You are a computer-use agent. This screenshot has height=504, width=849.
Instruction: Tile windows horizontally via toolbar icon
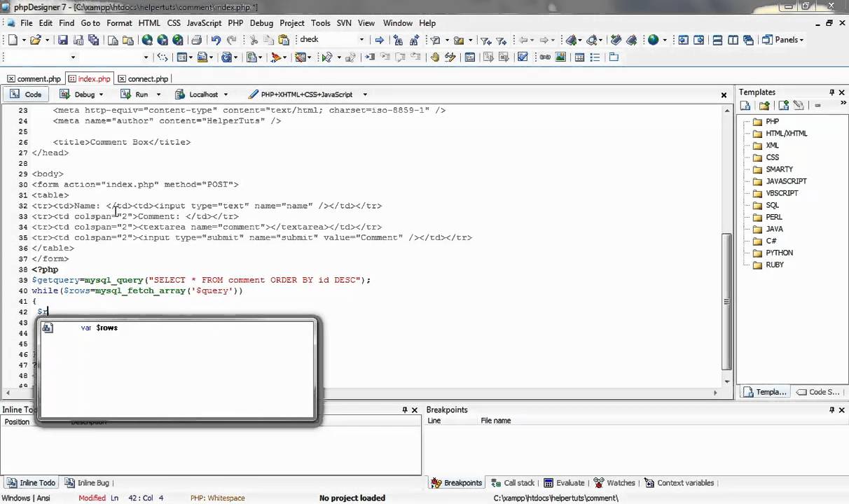coord(717,40)
